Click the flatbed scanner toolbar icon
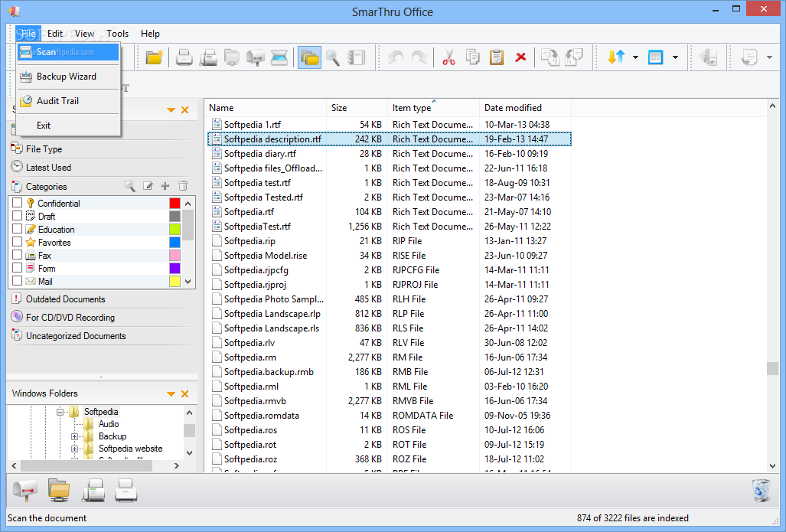This screenshot has height=532, width=786. (x=279, y=57)
